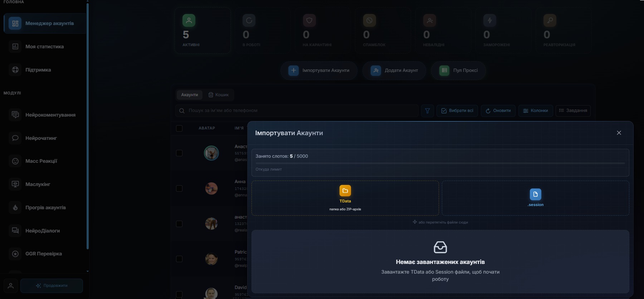Viewport: 644px width, 299px height.
Task: Check the box for the Анна row
Action: (179, 188)
